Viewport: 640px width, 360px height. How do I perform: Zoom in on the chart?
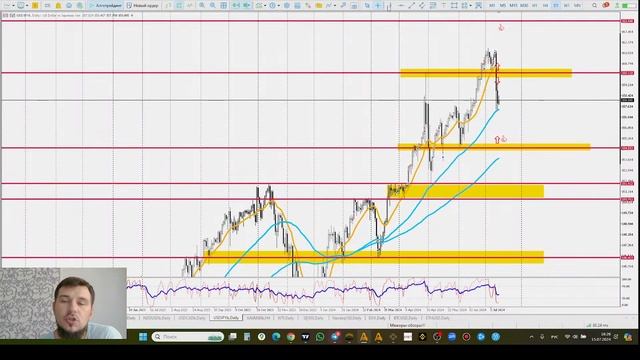[202, 6]
